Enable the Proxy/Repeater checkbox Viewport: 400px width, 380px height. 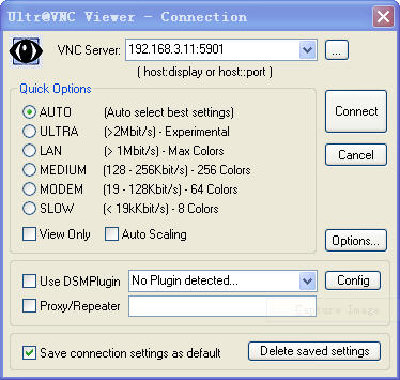point(29,306)
